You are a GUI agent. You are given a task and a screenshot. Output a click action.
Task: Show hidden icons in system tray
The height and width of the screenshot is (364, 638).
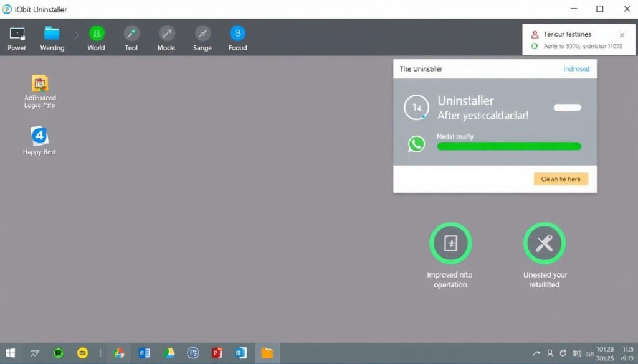(536, 353)
